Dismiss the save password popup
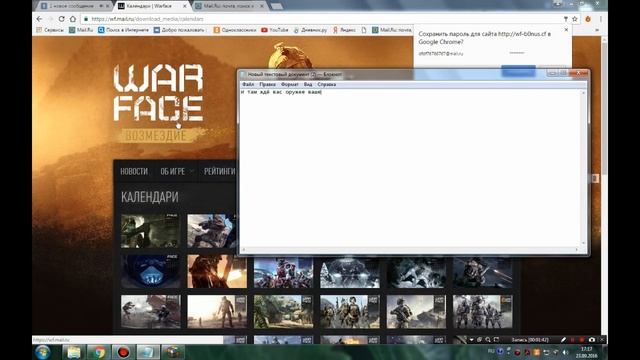 pyautogui.click(x=566, y=30)
